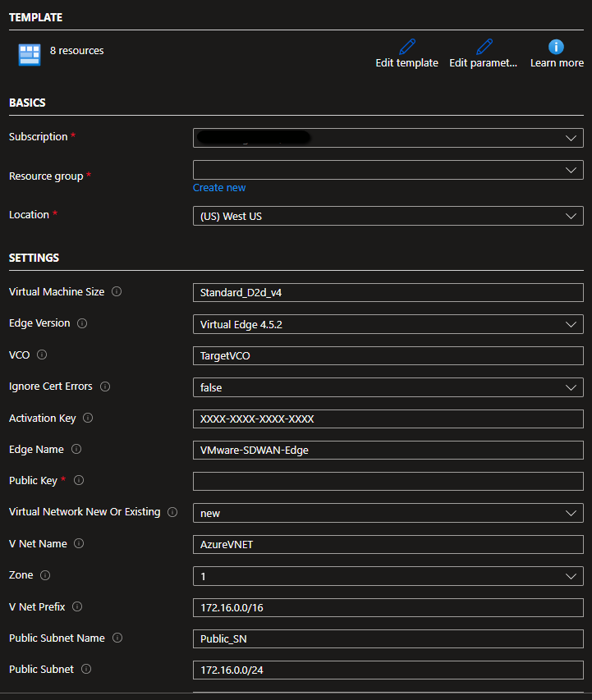Click the Create new resource group link

pos(219,188)
